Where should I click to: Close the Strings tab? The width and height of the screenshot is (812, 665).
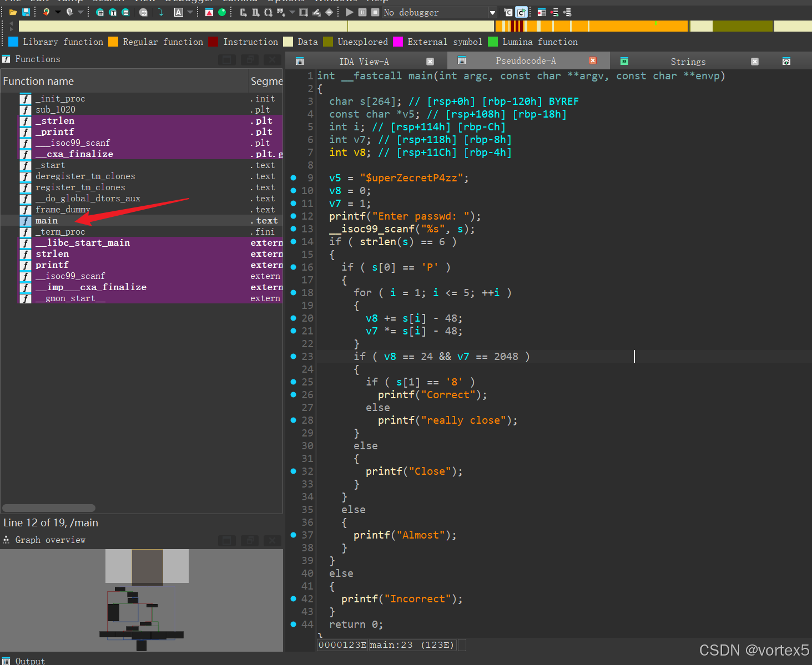(755, 62)
